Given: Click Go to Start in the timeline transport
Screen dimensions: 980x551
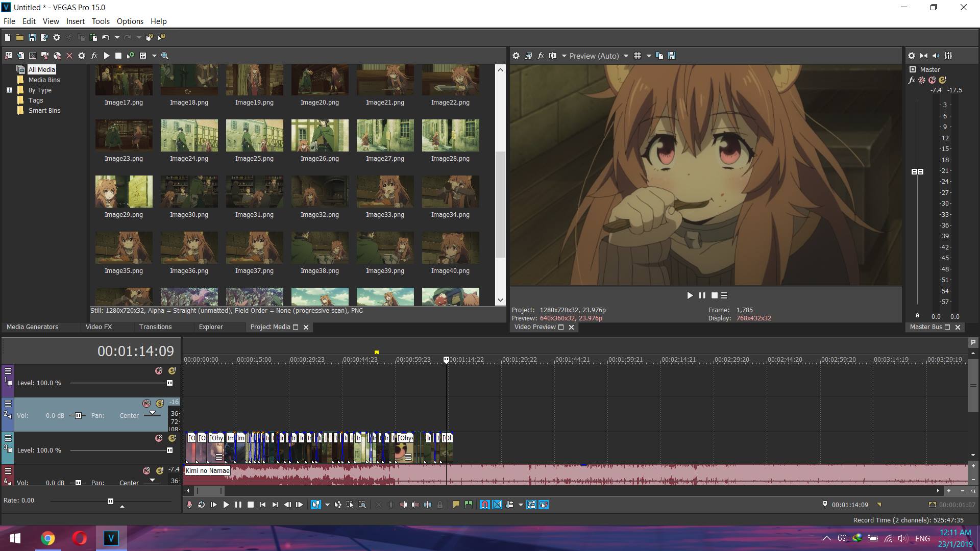Looking at the screenshot, I should point(263,505).
